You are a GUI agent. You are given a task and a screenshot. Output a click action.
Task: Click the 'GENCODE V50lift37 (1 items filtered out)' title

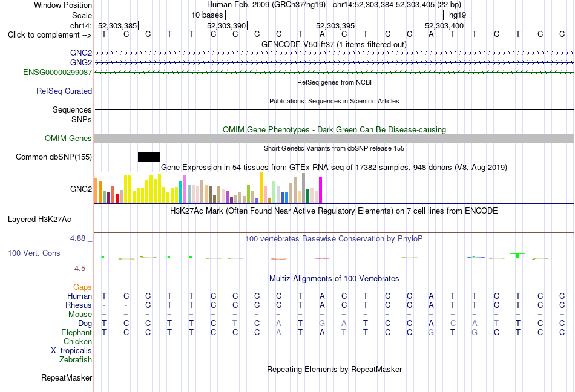(x=333, y=44)
